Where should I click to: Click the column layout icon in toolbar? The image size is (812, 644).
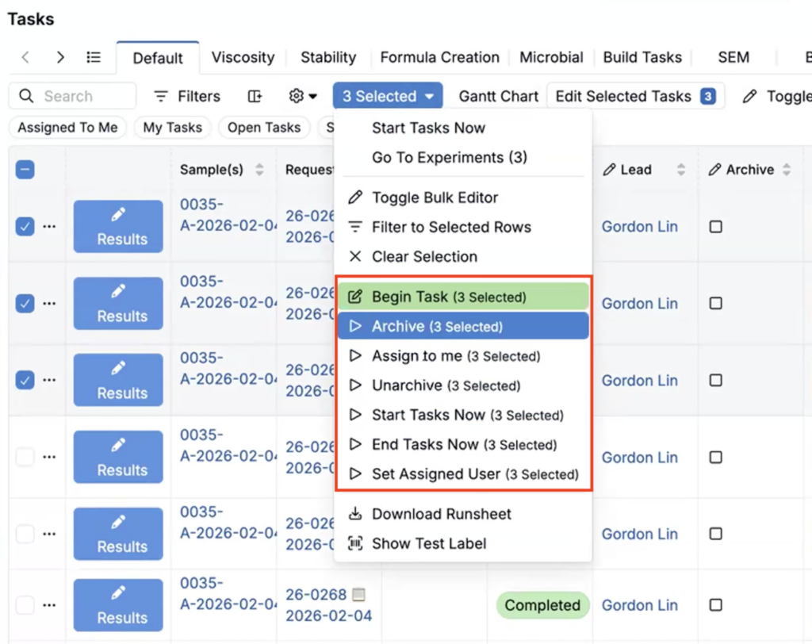click(x=255, y=97)
